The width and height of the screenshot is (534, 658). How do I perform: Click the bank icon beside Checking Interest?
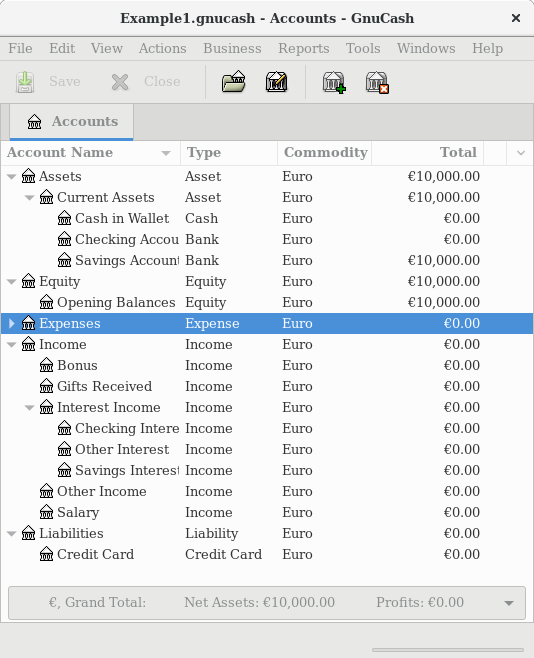tap(65, 428)
